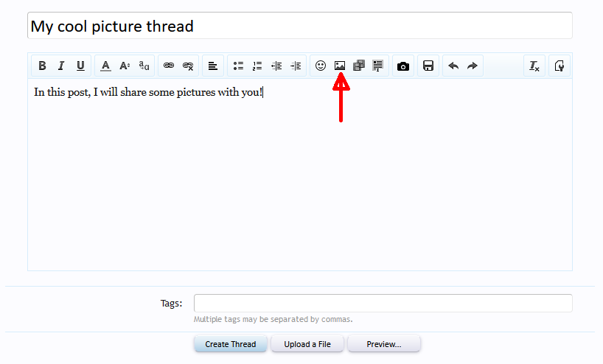Click the camera icon in toolbar
Image resolution: width=603 pixels, height=364 pixels.
tap(403, 66)
